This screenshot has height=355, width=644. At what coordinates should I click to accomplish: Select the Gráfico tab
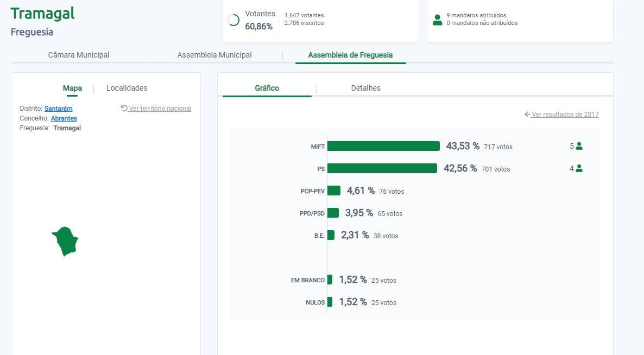267,88
